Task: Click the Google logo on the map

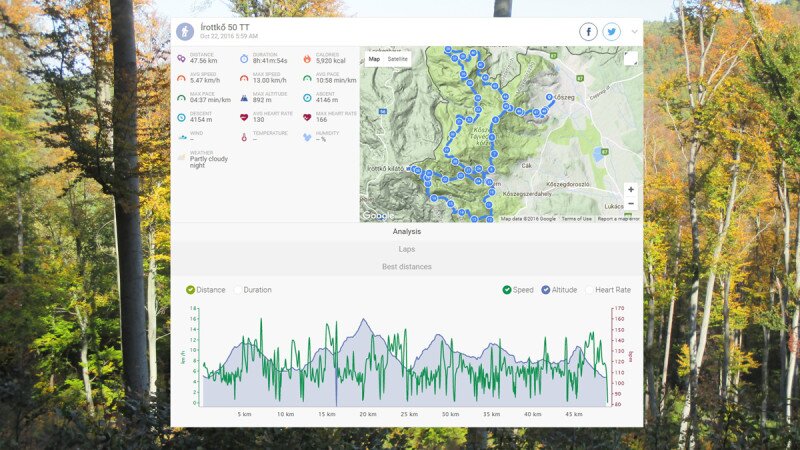Action: click(x=377, y=215)
